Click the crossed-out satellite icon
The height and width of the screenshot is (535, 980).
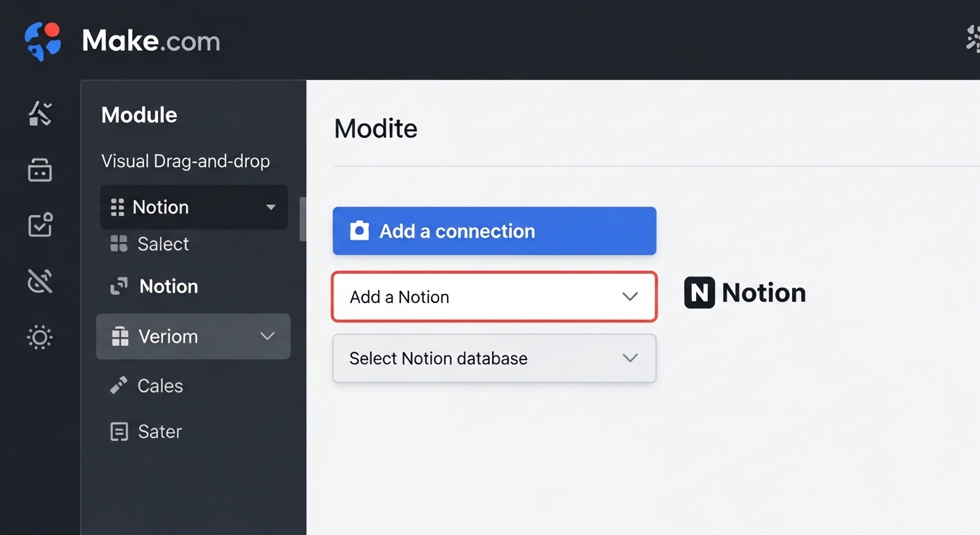pyautogui.click(x=40, y=281)
